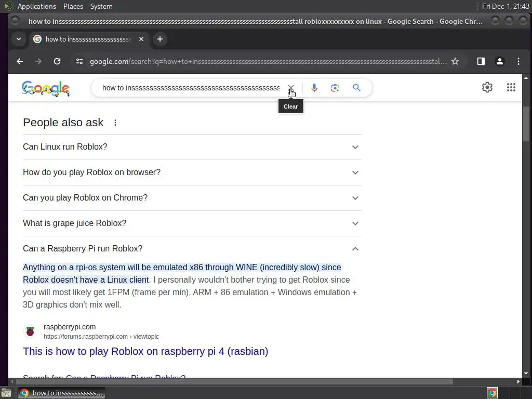The image size is (532, 399).
Task: Open Google quick settings gear
Action: point(487,87)
